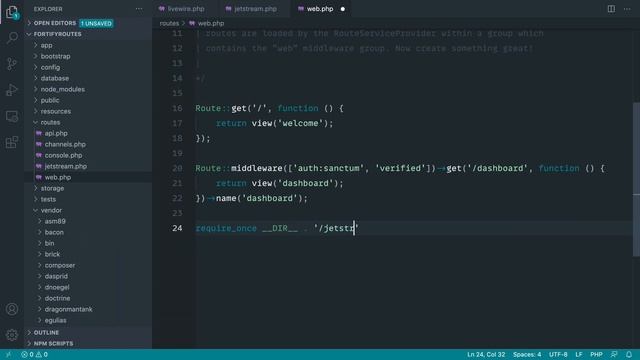Click the api.php file icon
Viewport: 640px width, 360px height.
39,133
